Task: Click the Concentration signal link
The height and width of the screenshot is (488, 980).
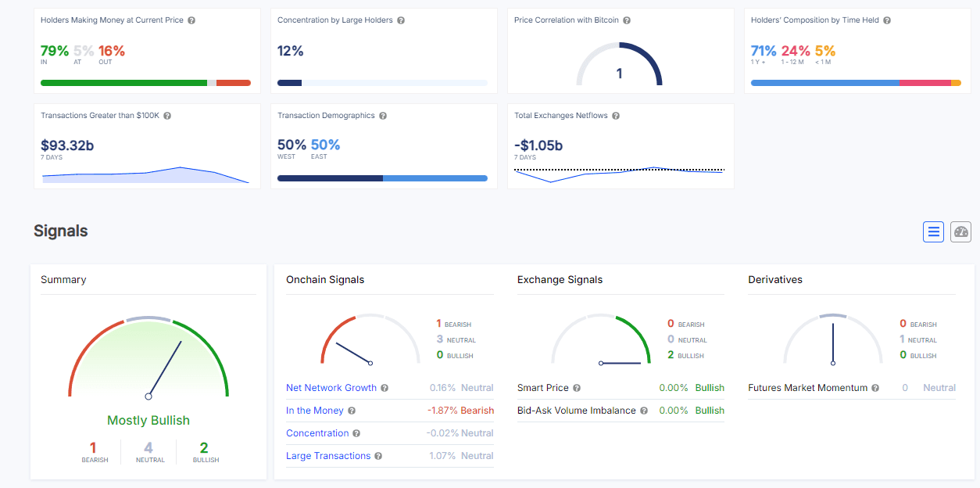Action: [317, 433]
